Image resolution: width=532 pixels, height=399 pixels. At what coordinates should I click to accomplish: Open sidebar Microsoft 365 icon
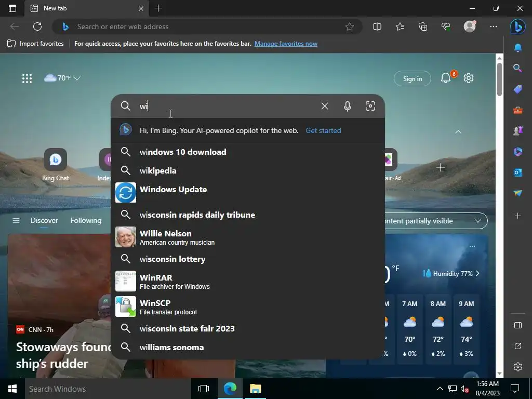(x=518, y=151)
